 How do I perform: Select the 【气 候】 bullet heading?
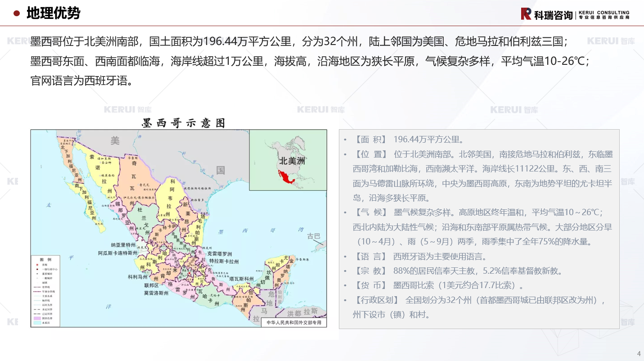(371, 212)
